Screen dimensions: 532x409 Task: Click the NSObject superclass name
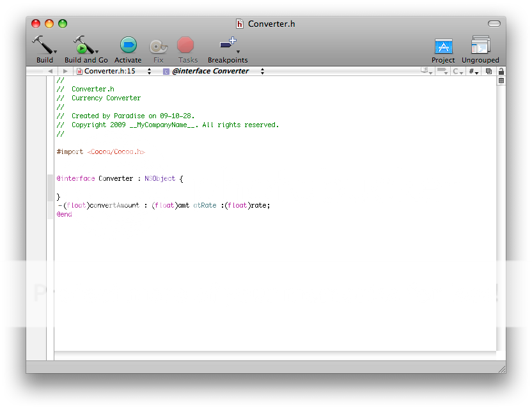[160, 178]
